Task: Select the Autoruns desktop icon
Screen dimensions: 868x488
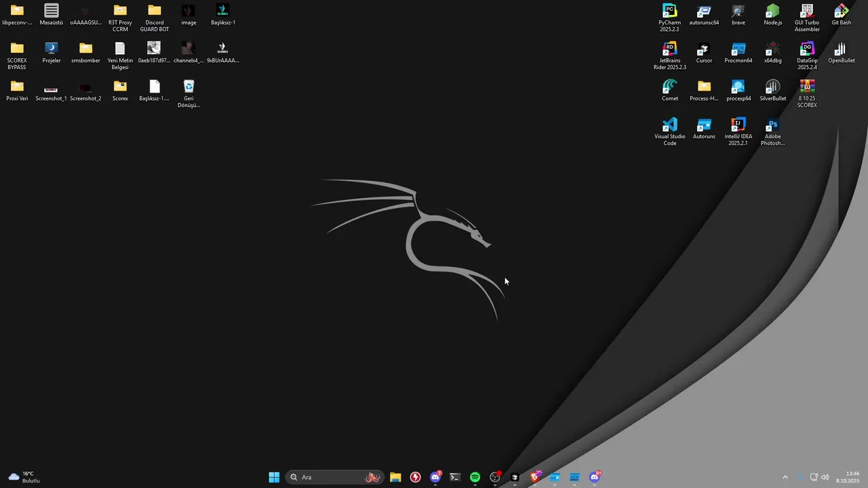Action: (x=704, y=129)
